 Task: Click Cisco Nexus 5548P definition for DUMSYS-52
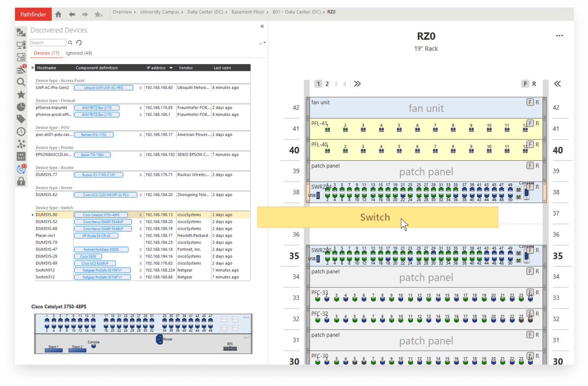point(103,222)
